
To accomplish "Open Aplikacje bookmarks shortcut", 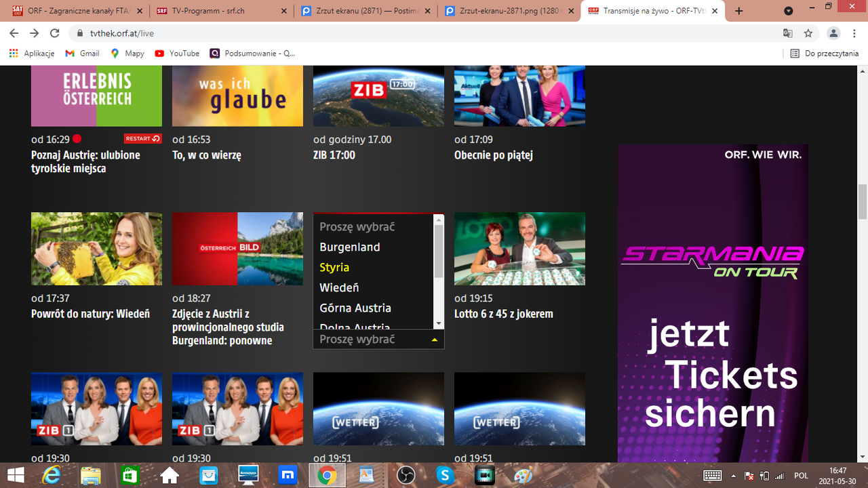I will pos(32,53).
